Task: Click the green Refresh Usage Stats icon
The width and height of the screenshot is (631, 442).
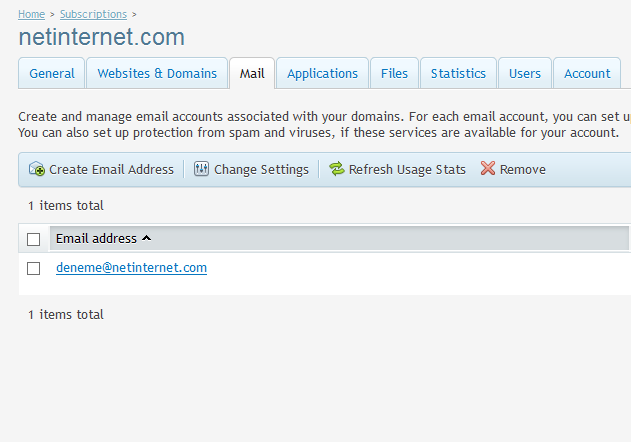Action: (336, 170)
